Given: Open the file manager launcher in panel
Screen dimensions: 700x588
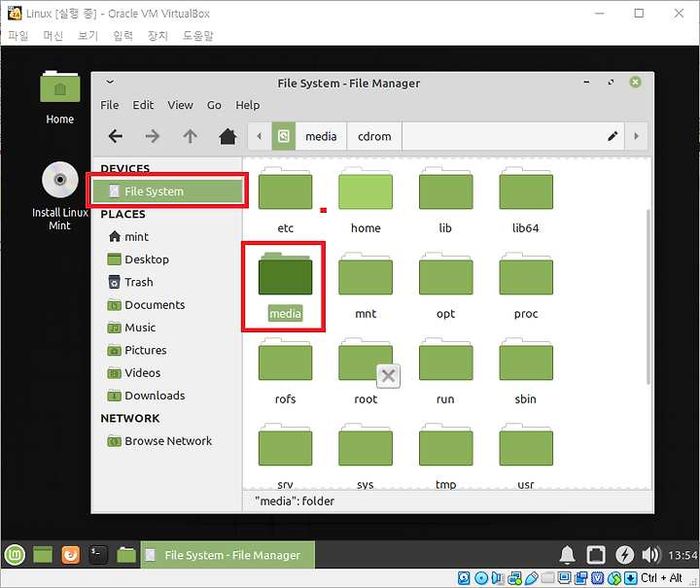Looking at the screenshot, I should 126,555.
